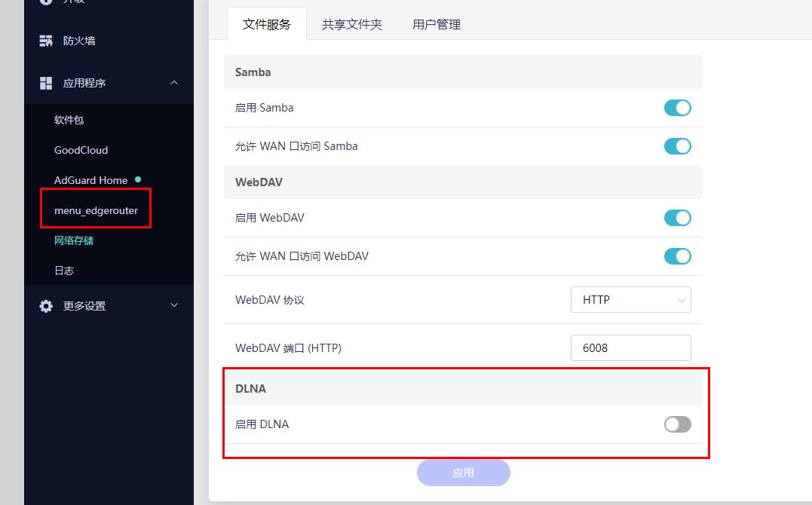Viewport: 812px width, 505px height.
Task: Click the green status dot beside AdGuard Home
Action: coord(137,179)
